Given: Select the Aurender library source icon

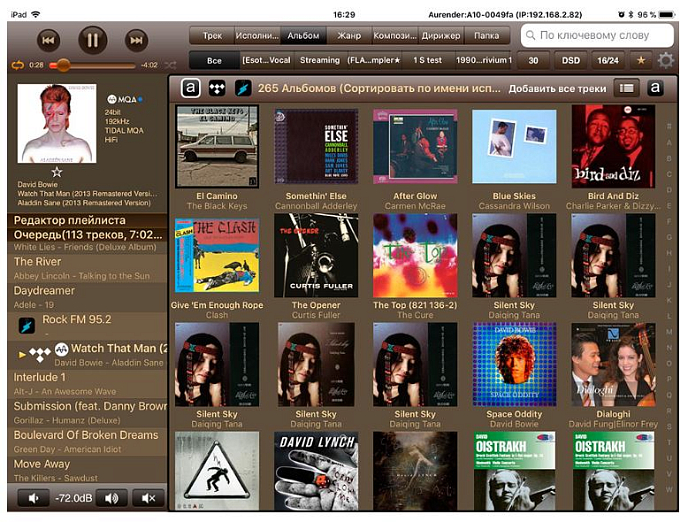Looking at the screenshot, I should click(x=190, y=88).
